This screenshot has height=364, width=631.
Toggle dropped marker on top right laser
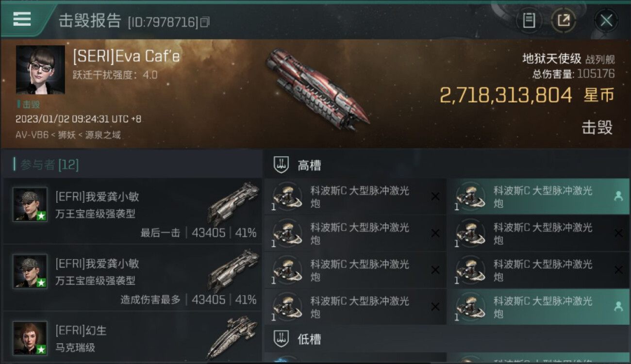618,196
